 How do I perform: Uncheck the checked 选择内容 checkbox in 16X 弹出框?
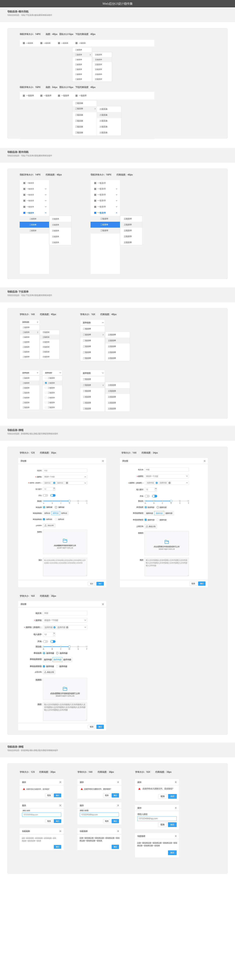44,666
